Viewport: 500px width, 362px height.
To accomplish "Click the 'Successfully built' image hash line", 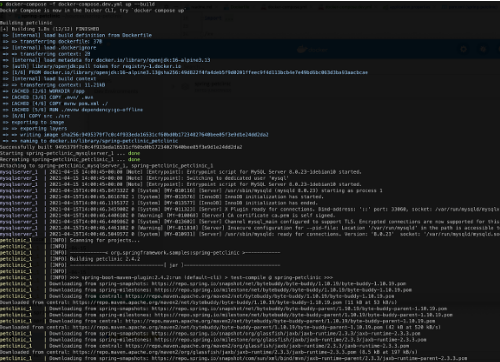I will (x=121, y=147).
